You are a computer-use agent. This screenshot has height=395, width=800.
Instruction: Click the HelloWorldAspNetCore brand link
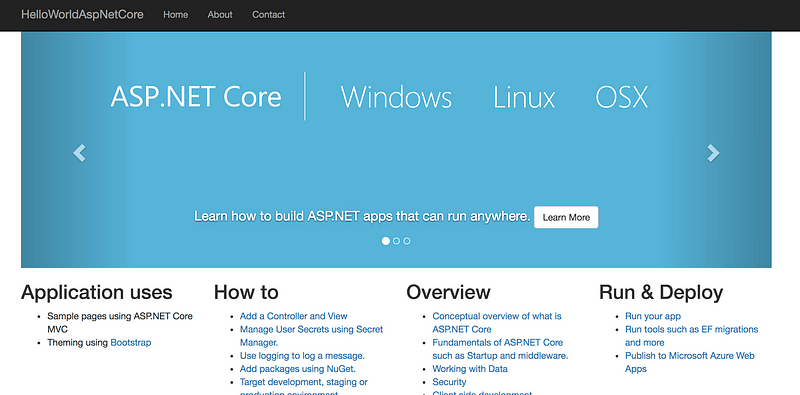82,15
